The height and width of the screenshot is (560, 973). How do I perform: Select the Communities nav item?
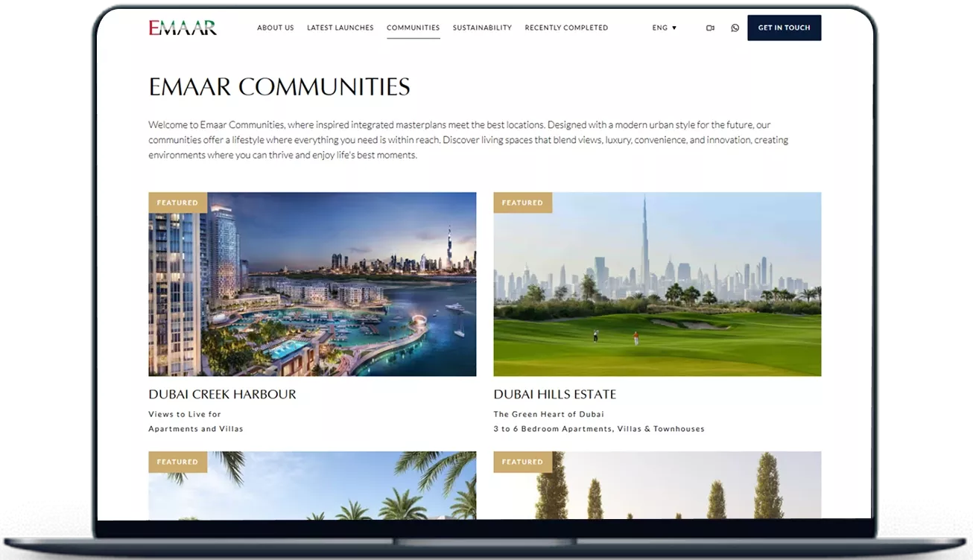coord(413,28)
